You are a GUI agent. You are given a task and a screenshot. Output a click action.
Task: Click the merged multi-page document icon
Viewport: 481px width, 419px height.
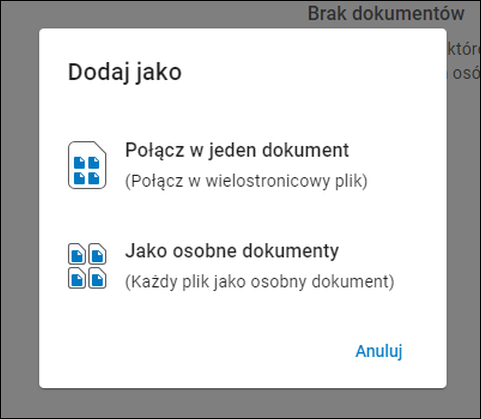(x=87, y=165)
